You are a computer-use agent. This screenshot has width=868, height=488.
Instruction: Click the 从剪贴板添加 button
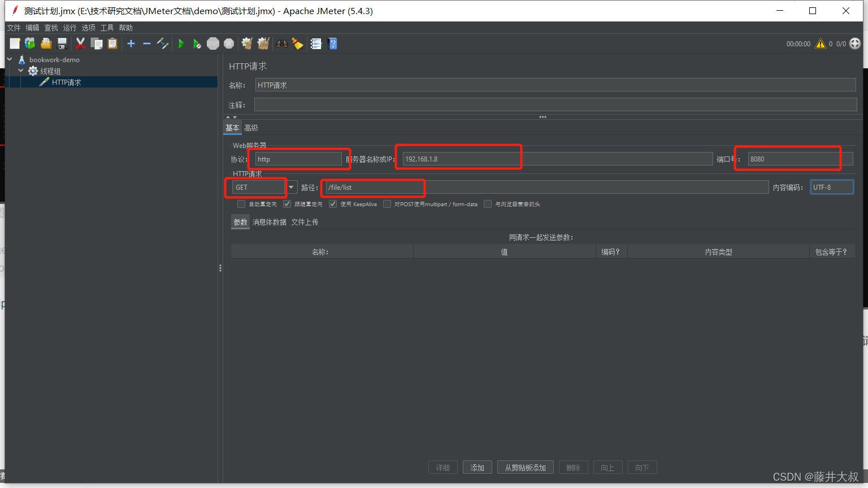click(526, 468)
